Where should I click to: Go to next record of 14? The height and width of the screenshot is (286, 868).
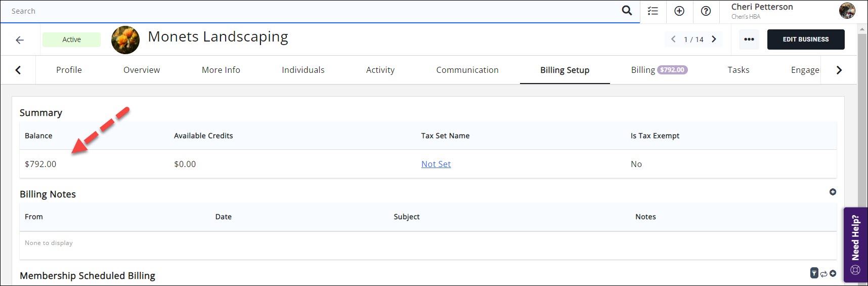click(x=714, y=39)
